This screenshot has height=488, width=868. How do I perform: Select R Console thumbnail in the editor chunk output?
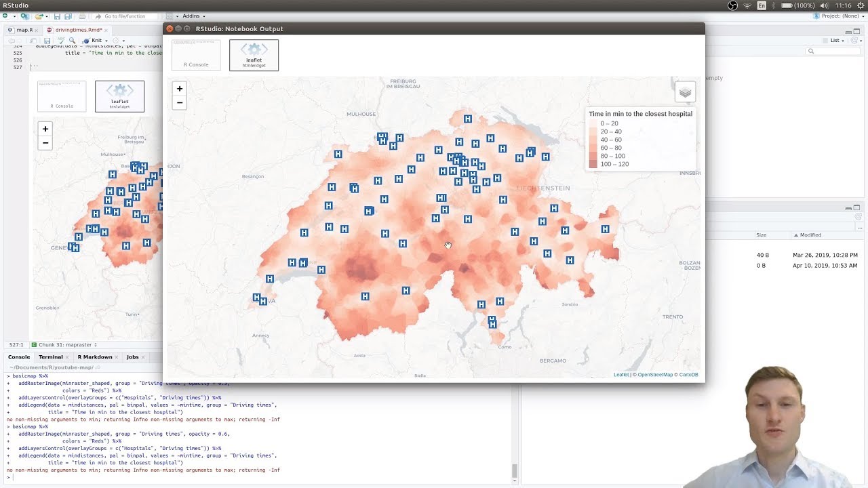62,96
